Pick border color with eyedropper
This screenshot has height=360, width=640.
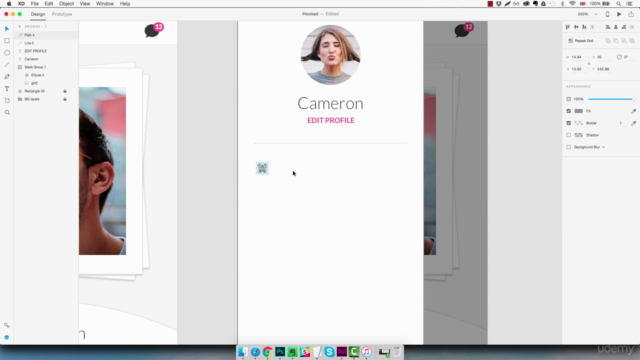click(633, 123)
